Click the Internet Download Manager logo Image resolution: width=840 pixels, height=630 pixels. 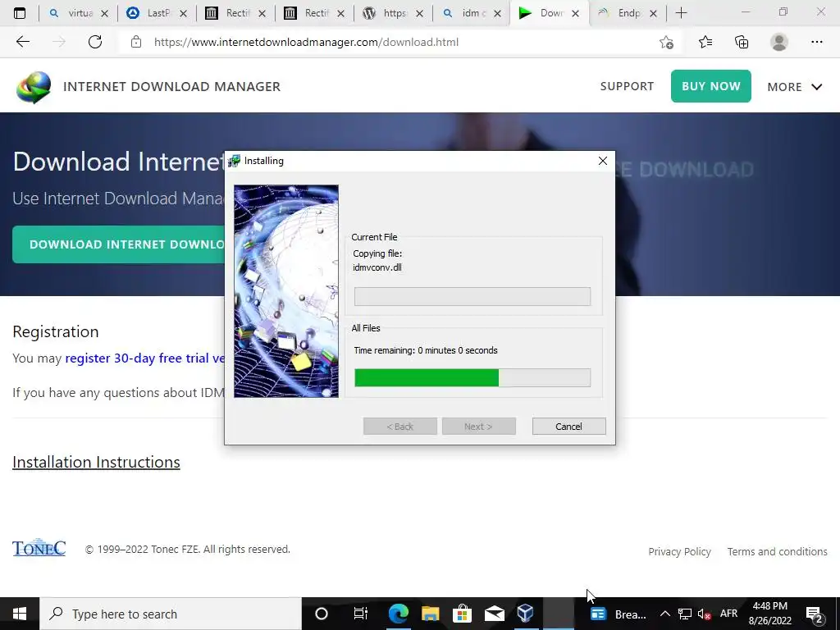pyautogui.click(x=34, y=87)
